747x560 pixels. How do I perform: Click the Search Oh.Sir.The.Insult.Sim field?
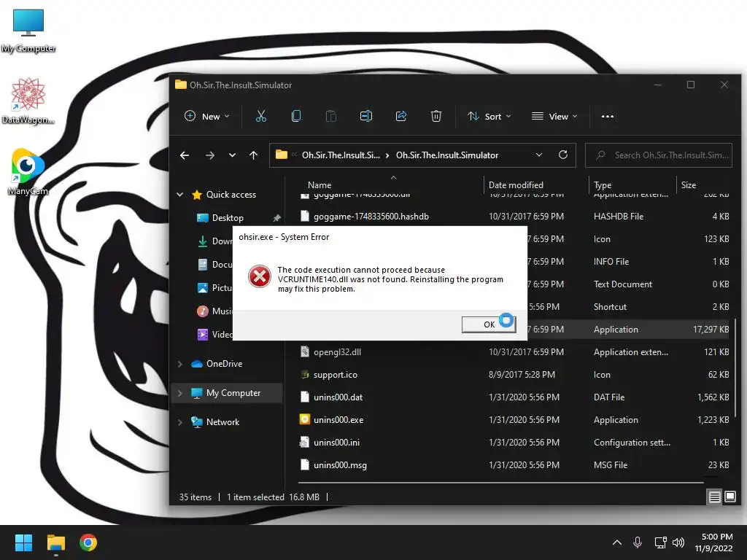click(659, 155)
